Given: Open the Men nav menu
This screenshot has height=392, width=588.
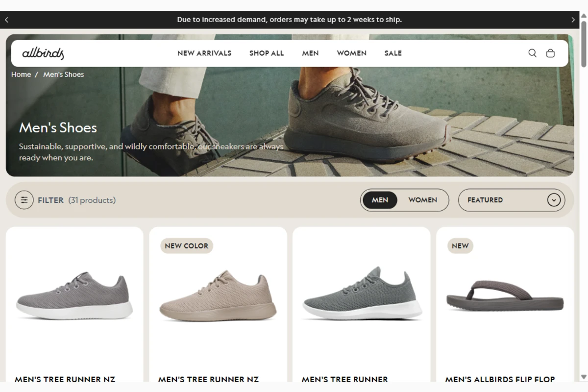Looking at the screenshot, I should coord(310,53).
